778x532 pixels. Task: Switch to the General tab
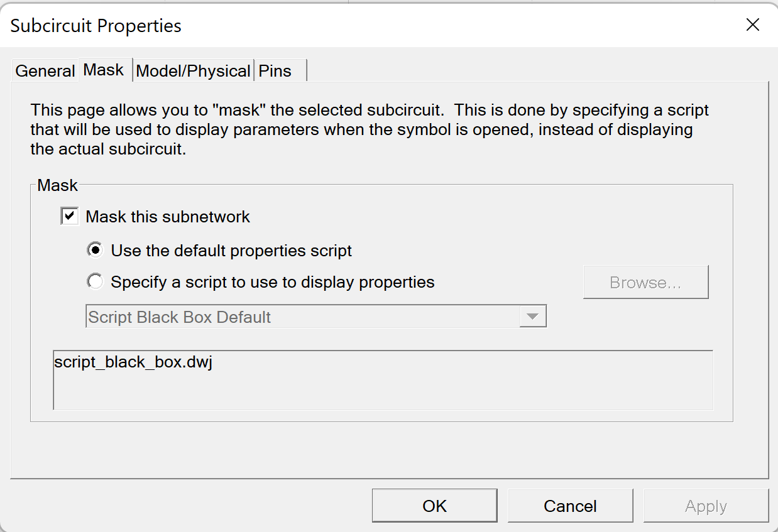click(45, 71)
